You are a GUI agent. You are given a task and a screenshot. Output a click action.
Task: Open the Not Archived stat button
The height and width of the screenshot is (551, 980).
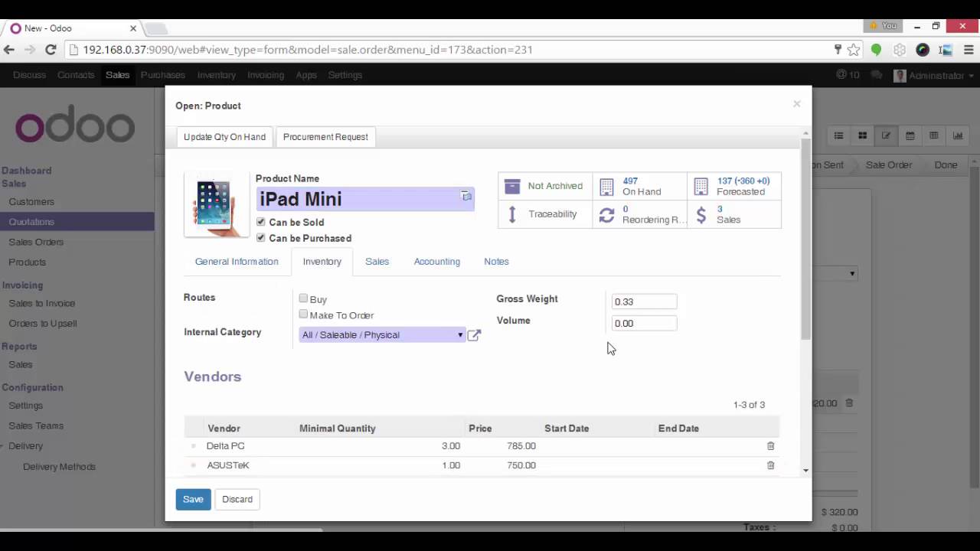point(545,186)
